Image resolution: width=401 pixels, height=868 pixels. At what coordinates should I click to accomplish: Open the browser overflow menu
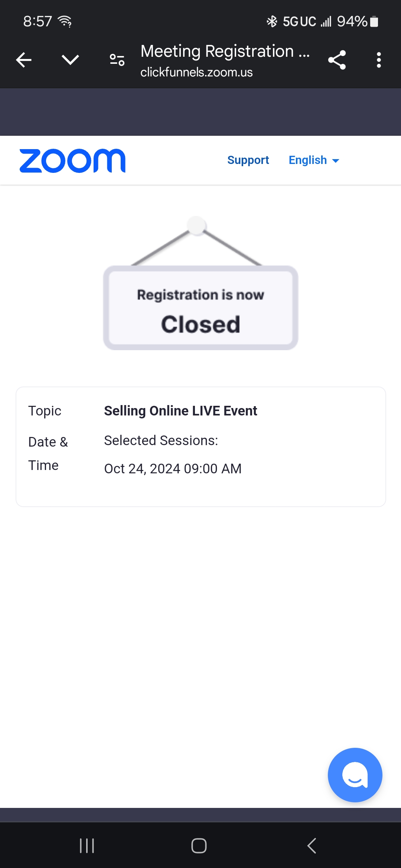pyautogui.click(x=379, y=59)
